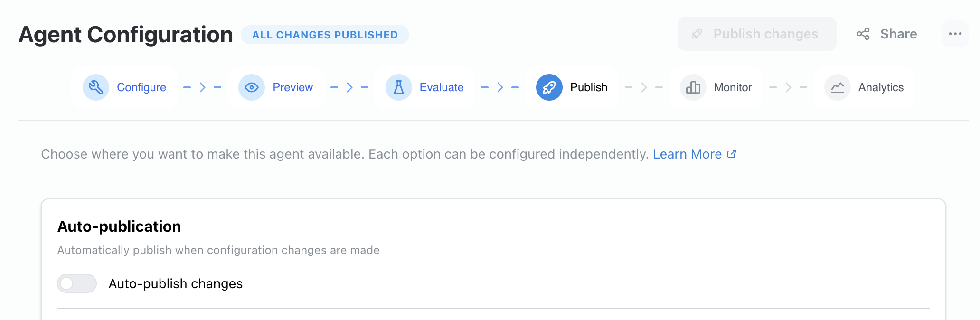
Task: Switch to the Configure step
Action: pos(124,87)
